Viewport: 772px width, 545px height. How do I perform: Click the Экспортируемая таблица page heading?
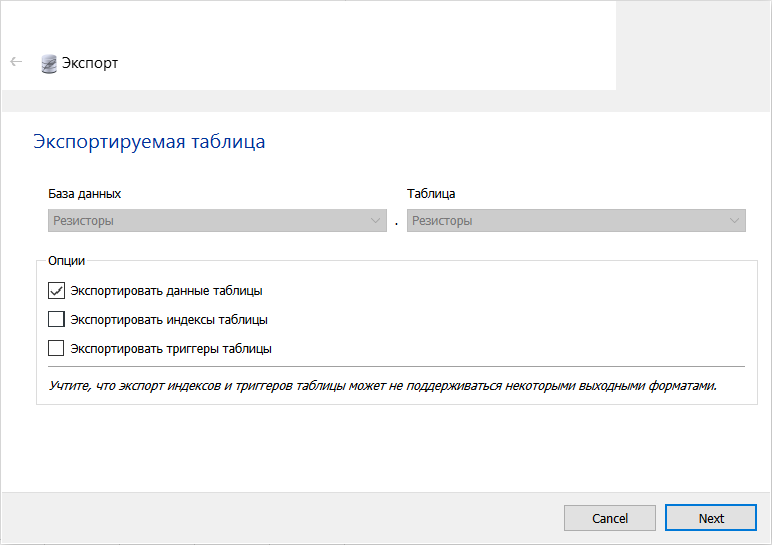[149, 142]
